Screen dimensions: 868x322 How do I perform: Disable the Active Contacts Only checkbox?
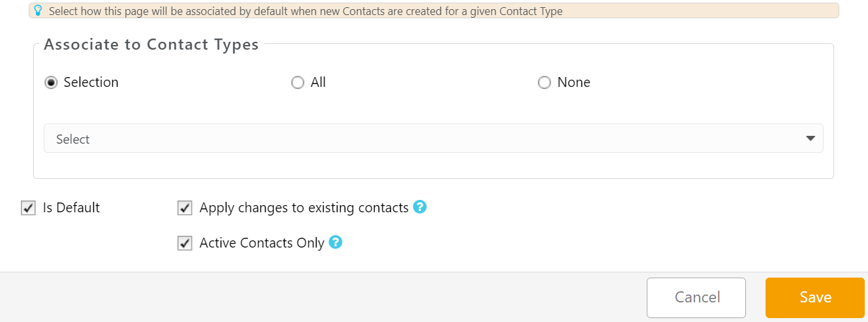185,244
